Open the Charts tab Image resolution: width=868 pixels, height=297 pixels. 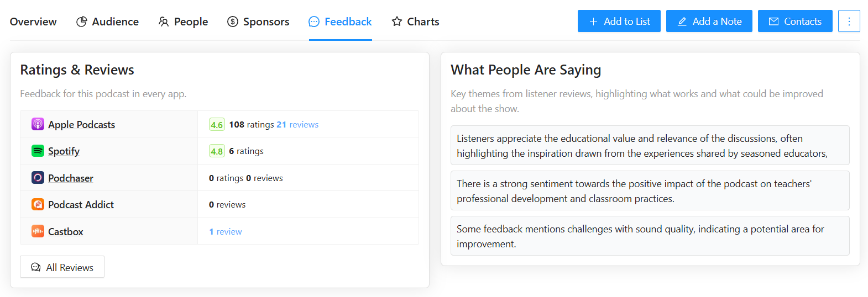point(415,22)
